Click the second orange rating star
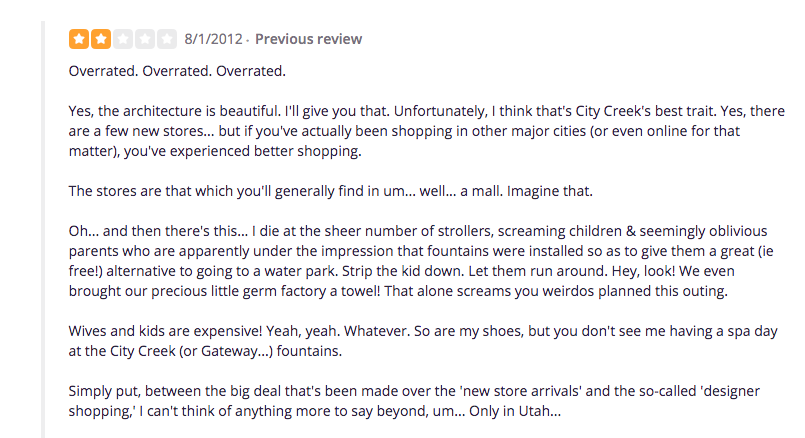 [x=100, y=39]
